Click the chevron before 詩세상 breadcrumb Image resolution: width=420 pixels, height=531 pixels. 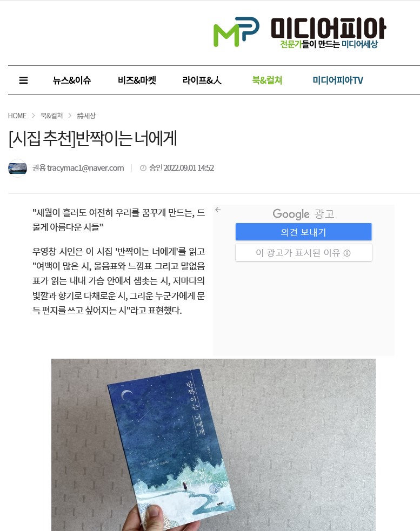point(70,116)
